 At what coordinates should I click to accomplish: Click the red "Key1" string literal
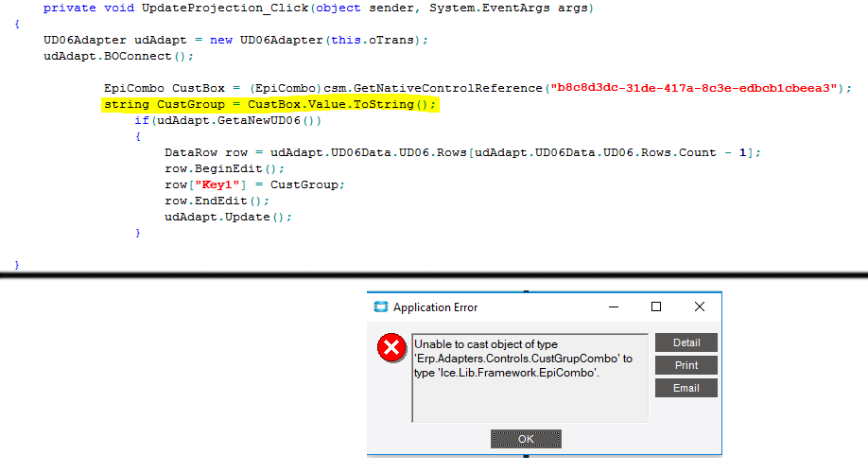click(x=217, y=184)
